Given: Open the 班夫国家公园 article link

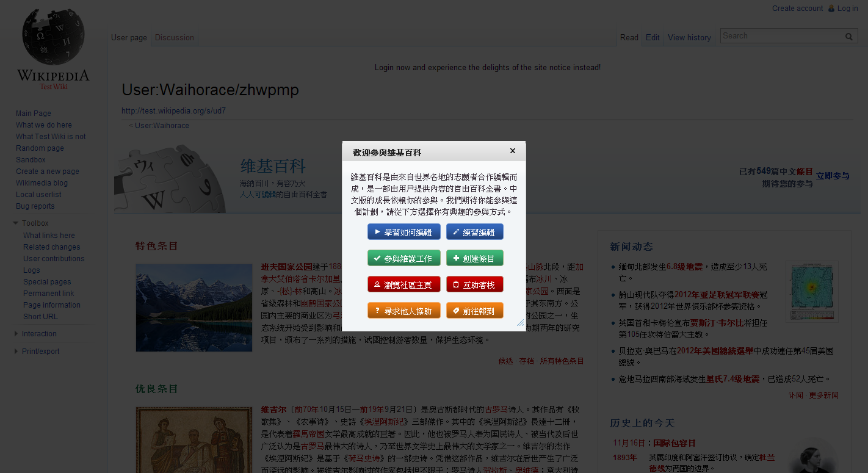Looking at the screenshot, I should click(x=287, y=267).
